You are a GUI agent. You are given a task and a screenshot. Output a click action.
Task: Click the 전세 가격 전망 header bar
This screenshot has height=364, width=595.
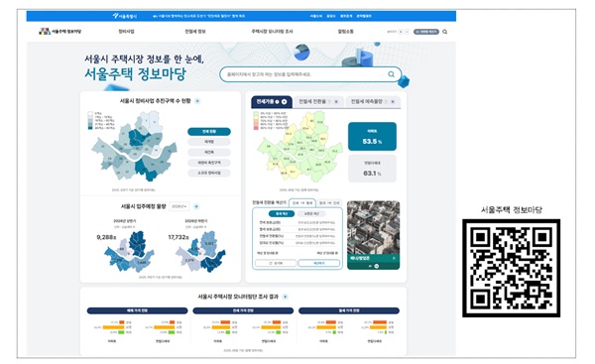243,310
